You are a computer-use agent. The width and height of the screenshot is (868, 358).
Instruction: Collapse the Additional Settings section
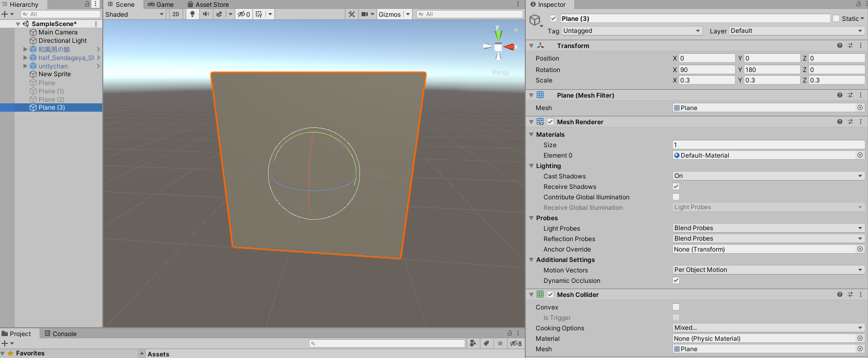532,260
